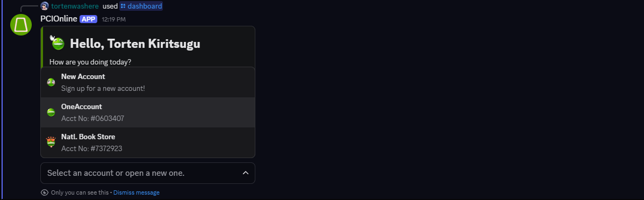Click the dashboard slash-command icon
The width and height of the screenshot is (644, 200).
coord(123,6)
